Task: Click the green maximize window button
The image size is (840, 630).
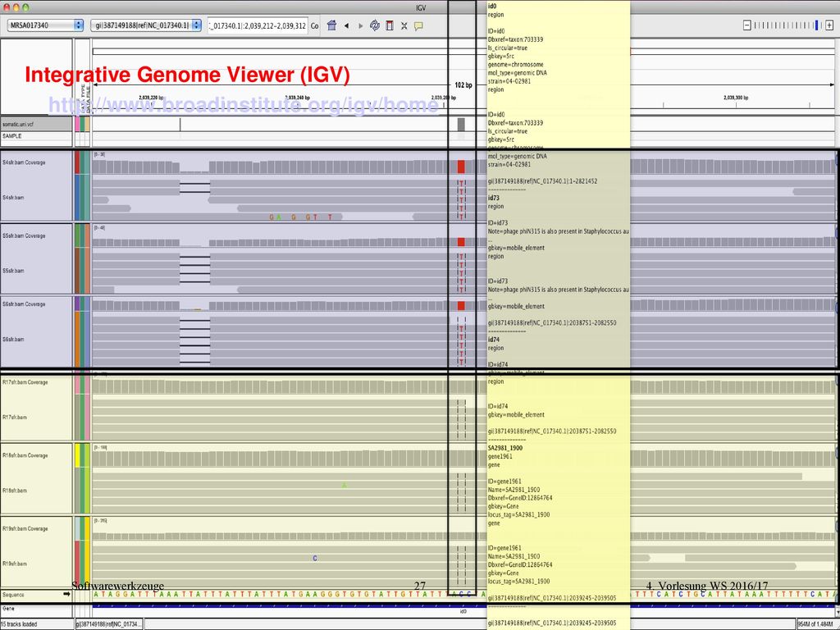Action: click(25, 7)
